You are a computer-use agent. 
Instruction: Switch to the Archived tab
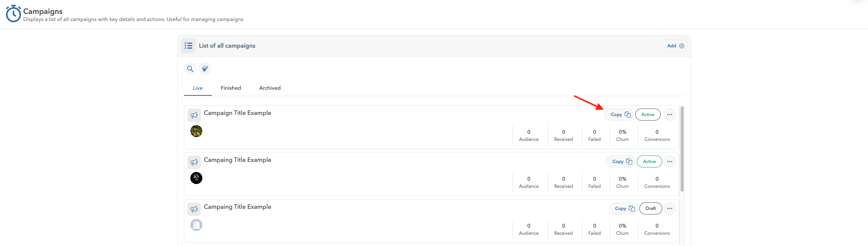[x=270, y=88]
